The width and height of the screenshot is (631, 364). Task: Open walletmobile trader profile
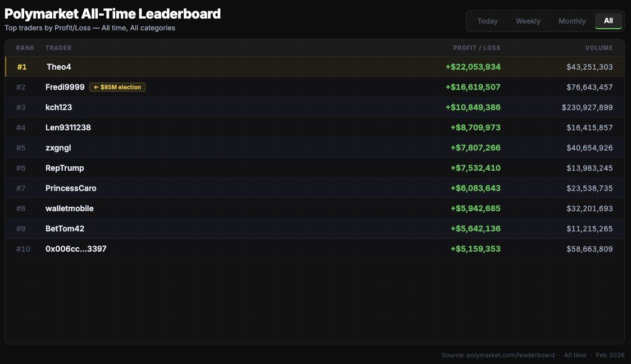click(x=69, y=208)
